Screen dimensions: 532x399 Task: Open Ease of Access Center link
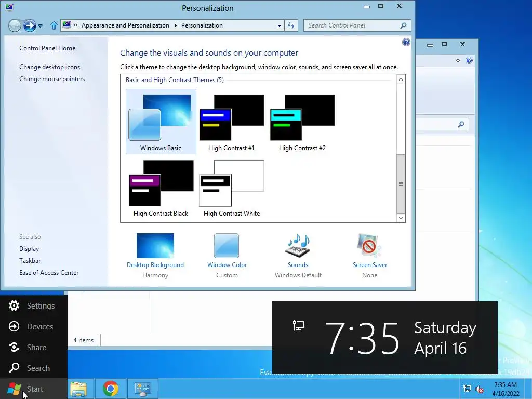point(49,272)
